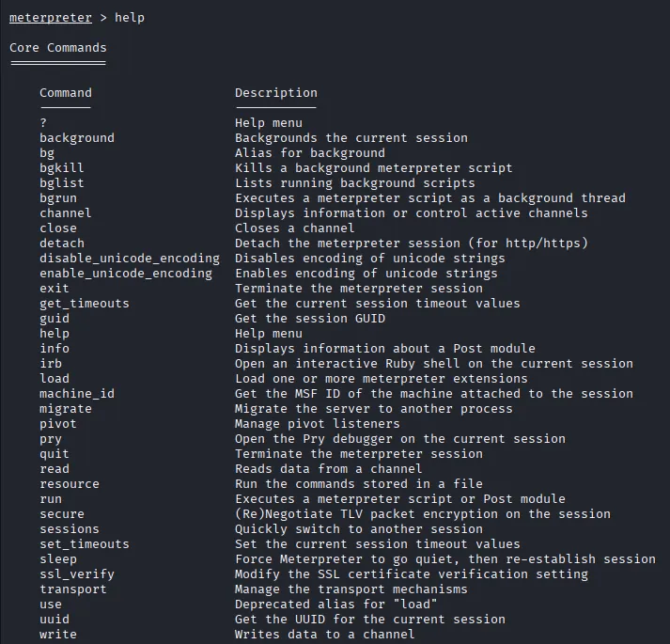Click the "disable_unicode_encoding" command name
The width and height of the screenshot is (670, 644).
(130, 259)
